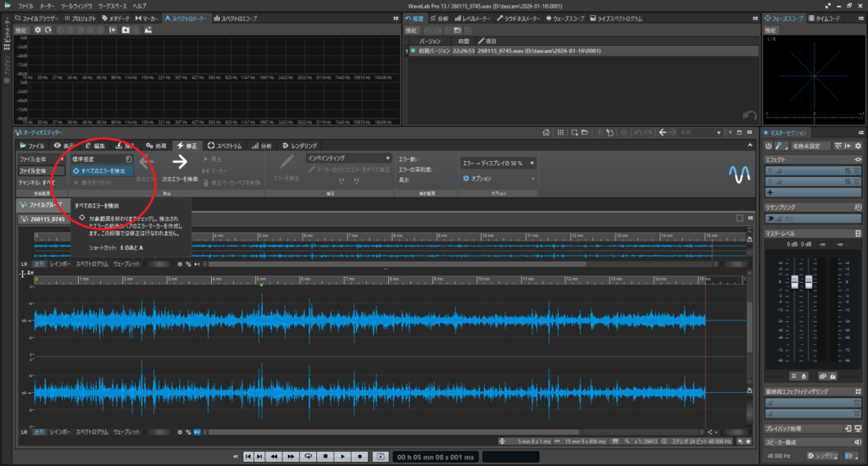The image size is (868, 466).
Task: Toggle effects section visibility eye icon
Action: pos(858,159)
